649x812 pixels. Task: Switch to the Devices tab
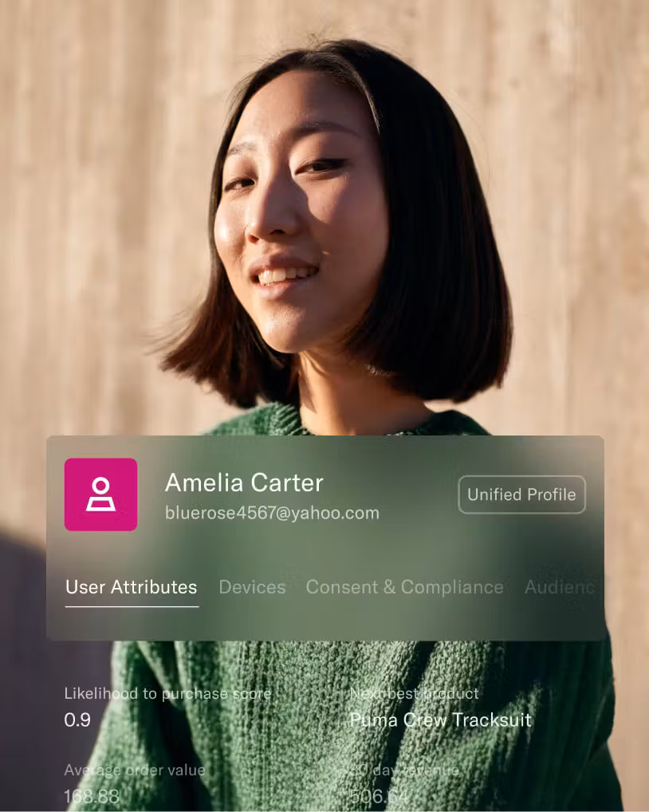[252, 588]
